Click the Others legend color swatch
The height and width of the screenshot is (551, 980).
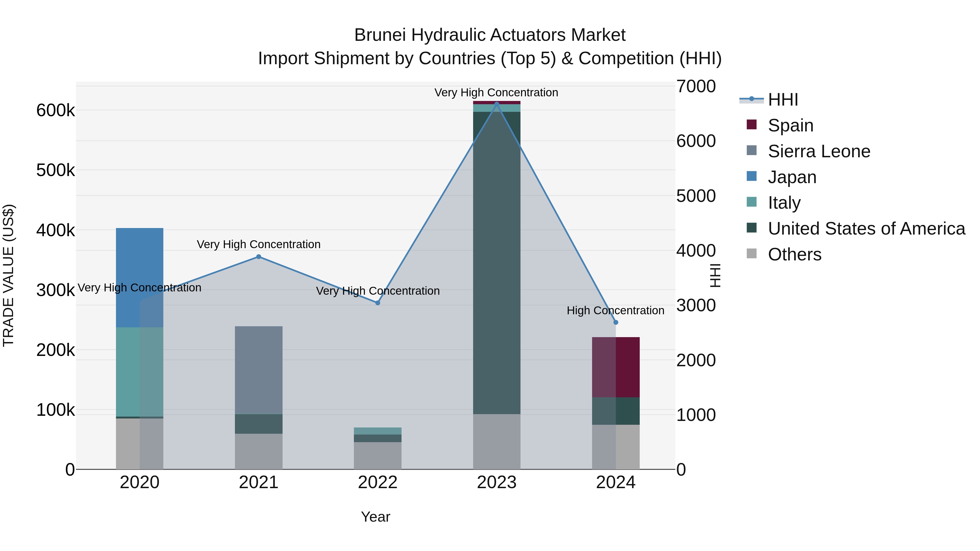click(751, 253)
